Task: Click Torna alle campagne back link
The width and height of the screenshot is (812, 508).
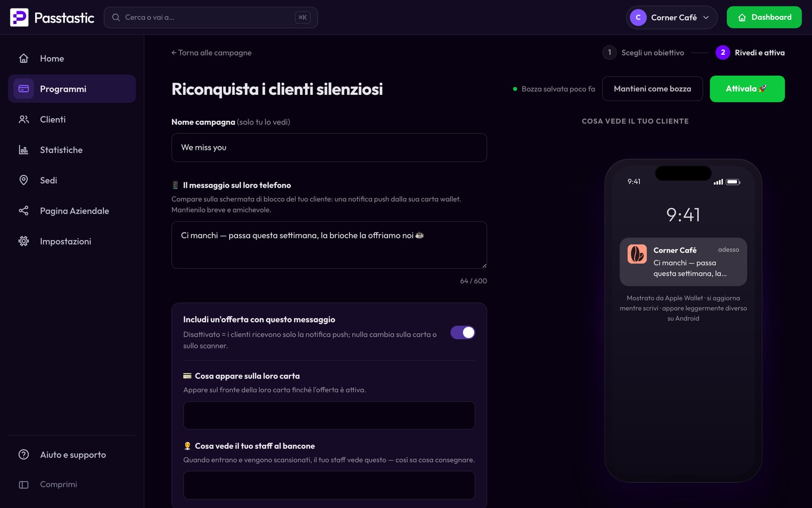Action: [x=211, y=53]
